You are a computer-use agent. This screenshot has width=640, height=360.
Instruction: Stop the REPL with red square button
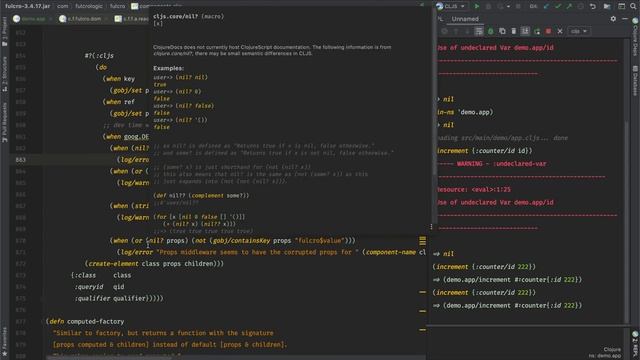[x=548, y=31]
